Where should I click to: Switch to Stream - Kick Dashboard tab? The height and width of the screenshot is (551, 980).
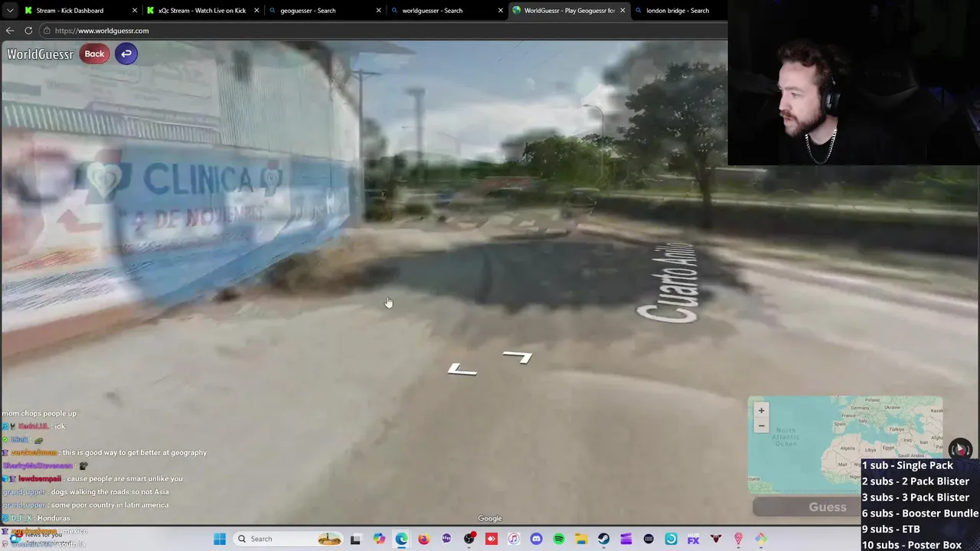(70, 11)
